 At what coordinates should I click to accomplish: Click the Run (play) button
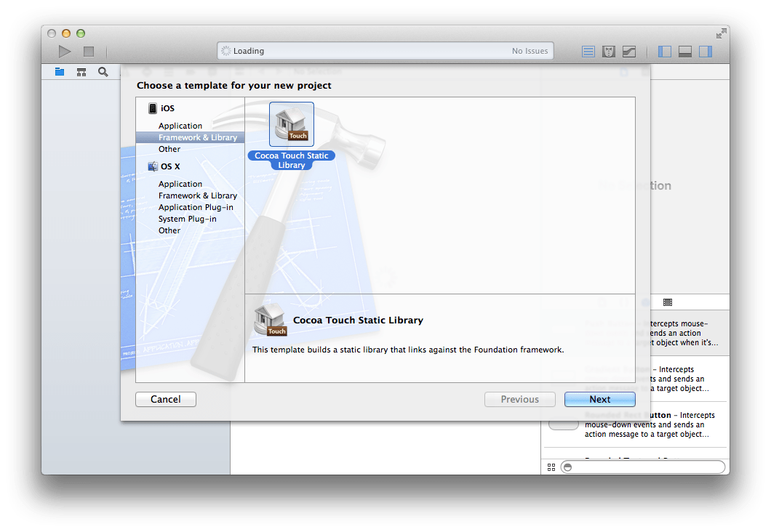point(65,51)
